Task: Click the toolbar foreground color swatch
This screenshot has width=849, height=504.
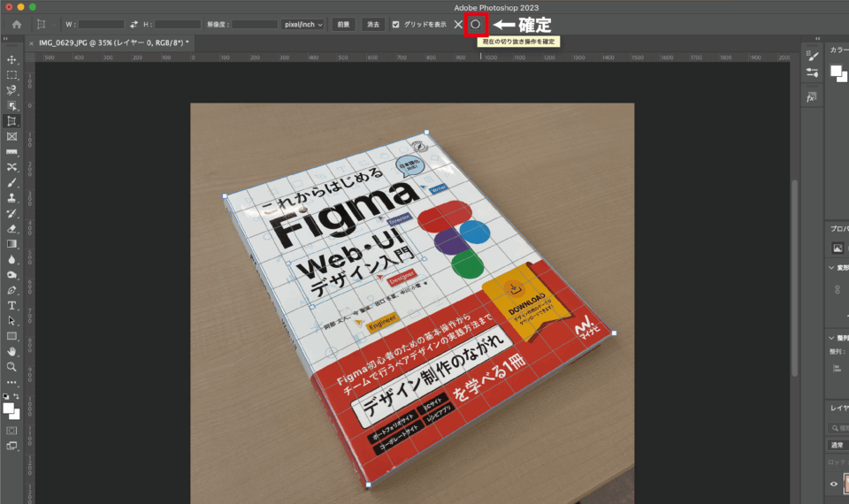Action: tap(8, 409)
